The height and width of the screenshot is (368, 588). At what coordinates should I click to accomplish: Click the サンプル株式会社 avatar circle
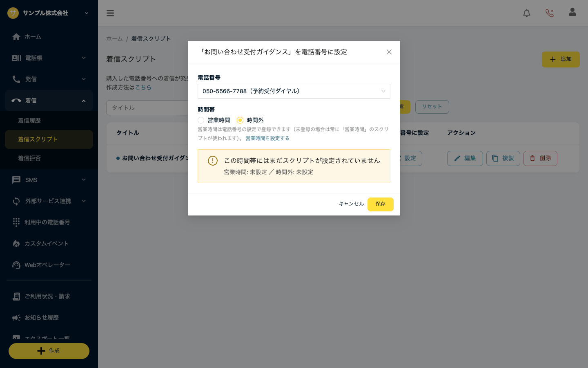click(x=13, y=13)
